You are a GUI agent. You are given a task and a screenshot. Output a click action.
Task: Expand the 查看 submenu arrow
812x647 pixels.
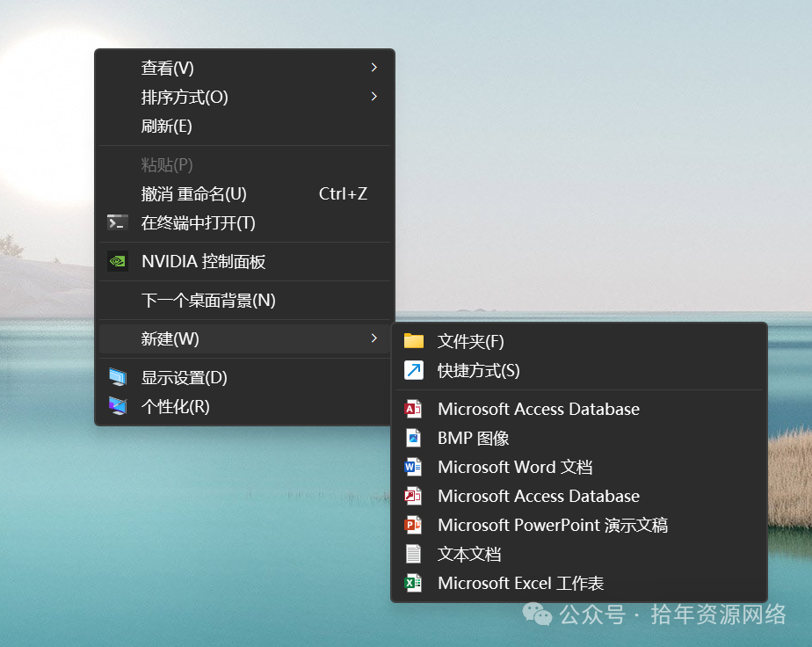click(373, 68)
